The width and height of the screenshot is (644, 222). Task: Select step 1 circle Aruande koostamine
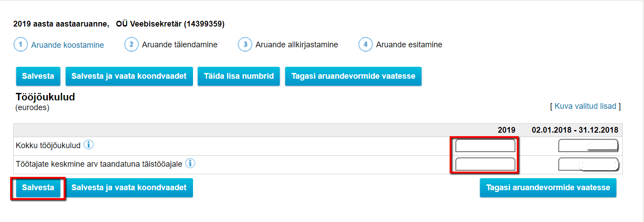coord(21,45)
